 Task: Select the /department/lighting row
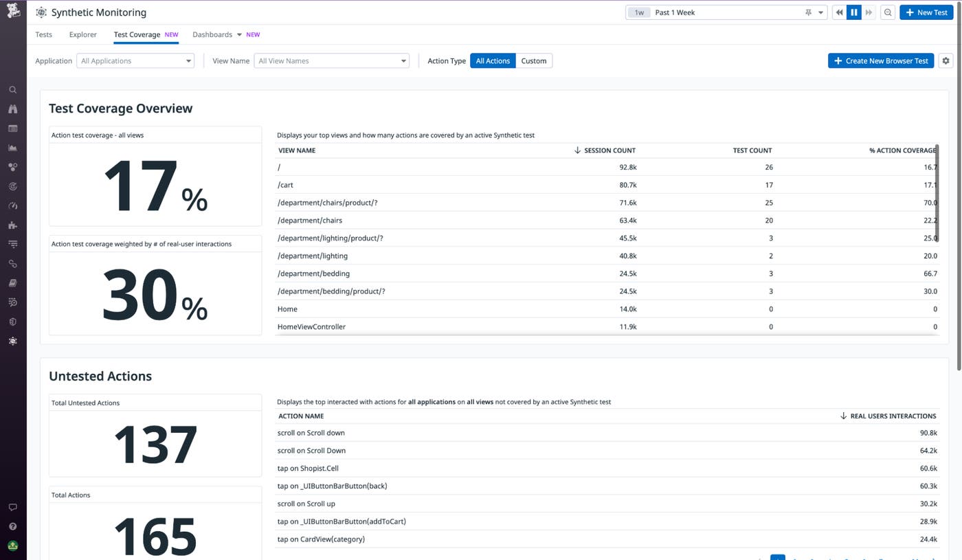(607, 256)
